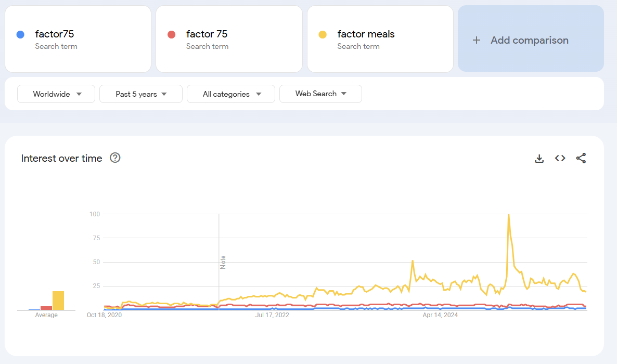Click the Note marker on the chart

(223, 262)
